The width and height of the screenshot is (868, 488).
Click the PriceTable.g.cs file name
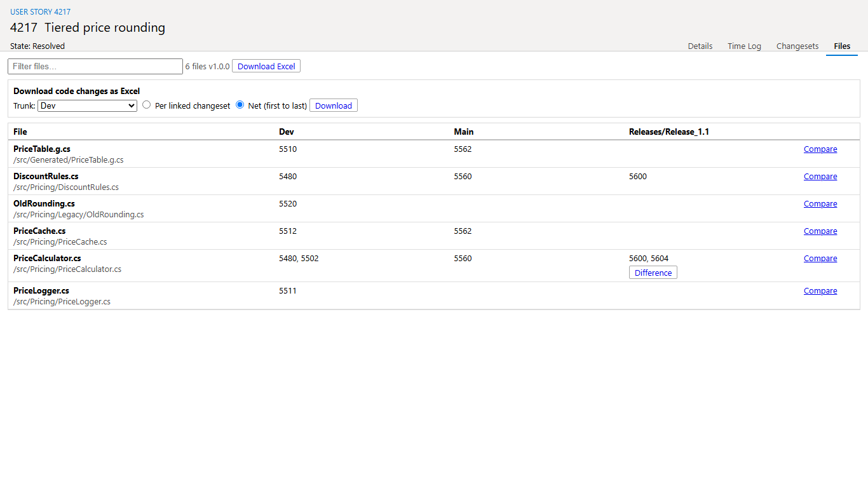[x=42, y=149]
